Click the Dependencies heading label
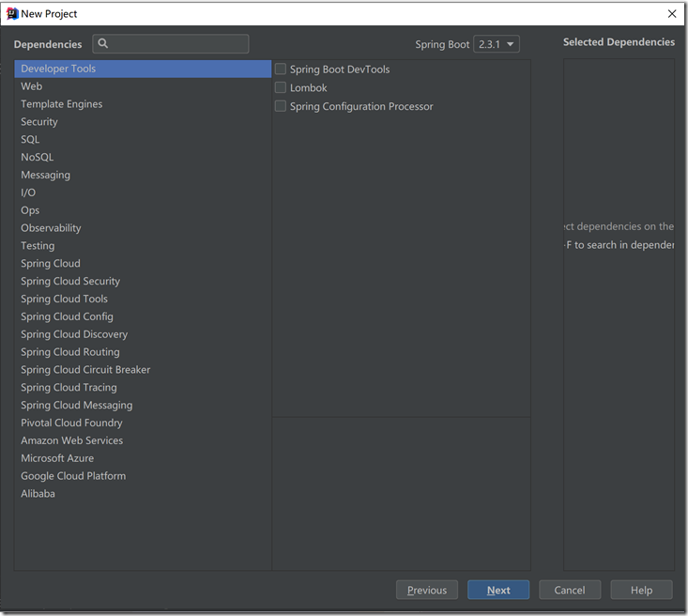Screen dimensions: 688x616 (x=48, y=44)
